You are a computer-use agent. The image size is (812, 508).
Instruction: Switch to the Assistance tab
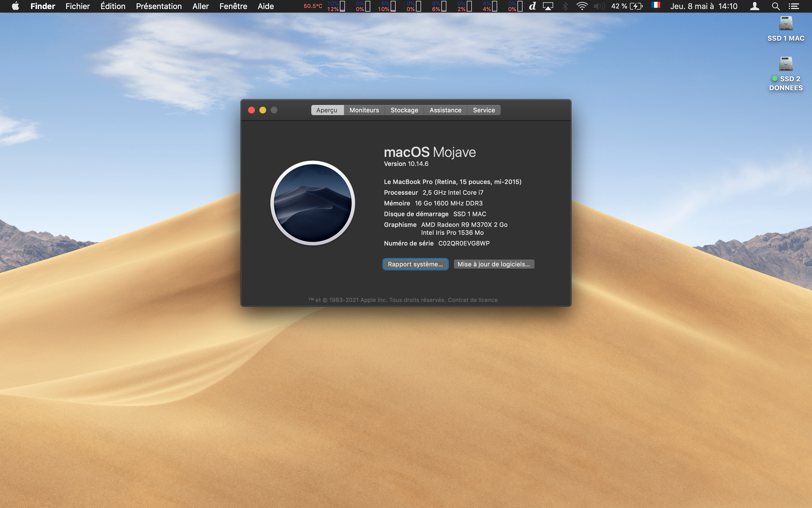coord(445,110)
